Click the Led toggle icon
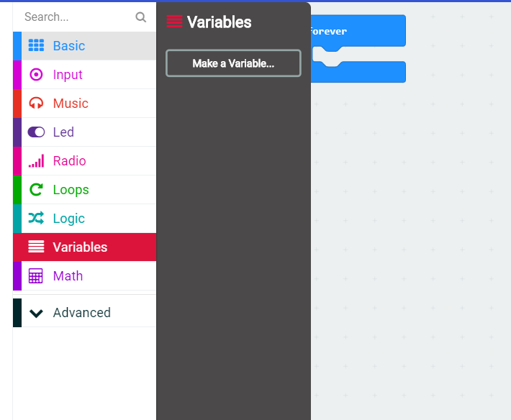 point(36,132)
